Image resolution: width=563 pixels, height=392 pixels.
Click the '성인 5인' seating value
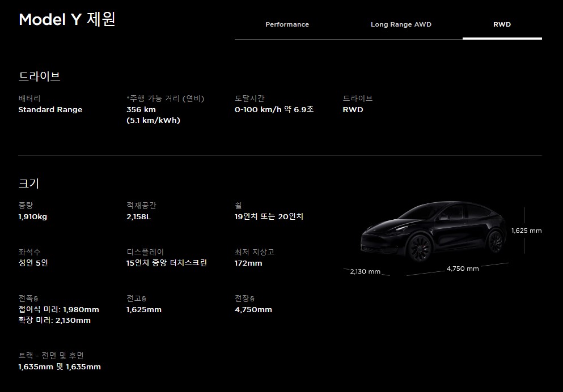[33, 263]
